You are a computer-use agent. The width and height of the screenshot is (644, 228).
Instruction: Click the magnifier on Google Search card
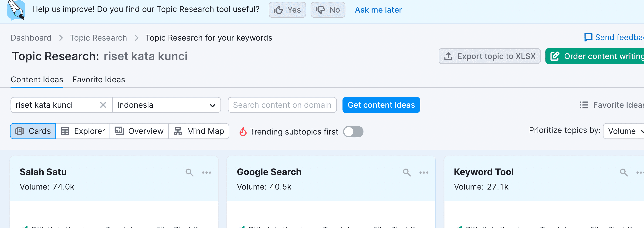click(407, 173)
